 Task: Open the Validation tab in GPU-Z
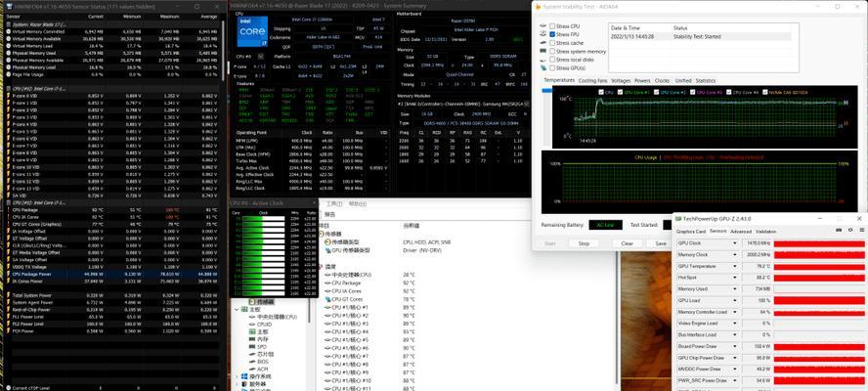(765, 231)
